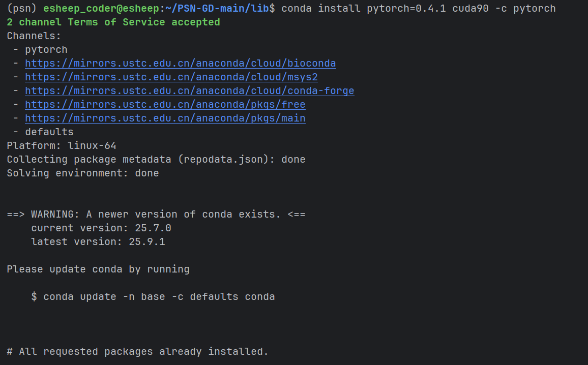This screenshot has width=588, height=365.
Task: Visit the pkgs/main mirror URL
Action: tap(165, 118)
